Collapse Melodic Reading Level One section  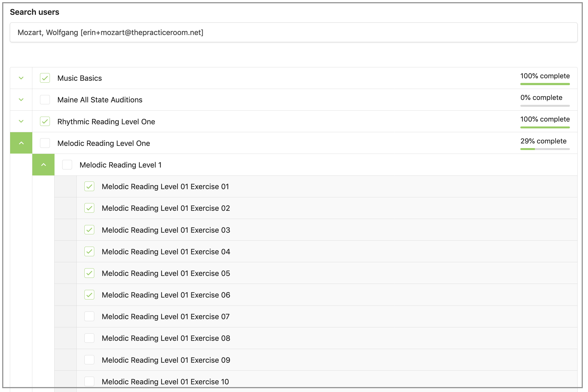pos(21,143)
